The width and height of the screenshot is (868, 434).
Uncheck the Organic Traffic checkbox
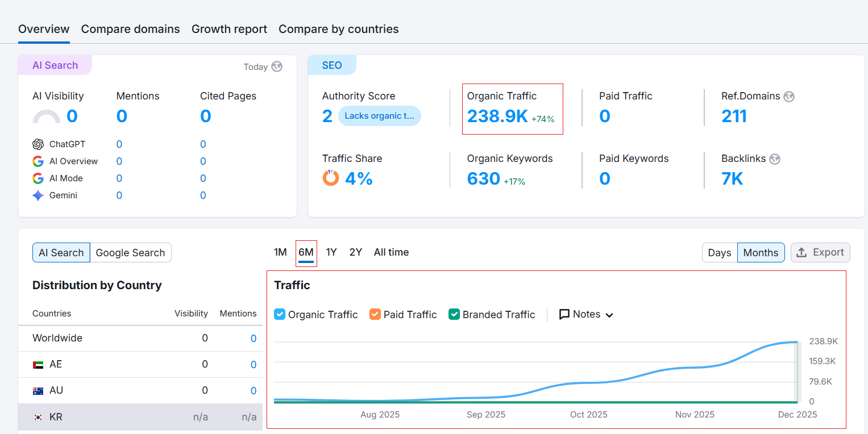click(280, 314)
